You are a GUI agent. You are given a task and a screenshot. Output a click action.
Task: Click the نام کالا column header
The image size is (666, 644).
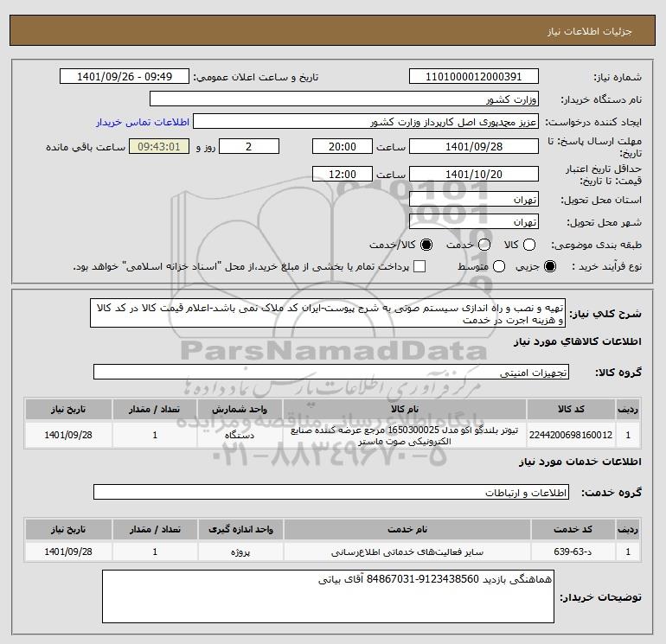(405, 409)
